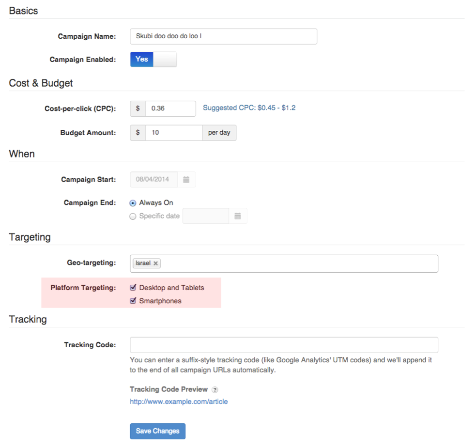Click the Tracking Code Preview help icon
Screen dimensions: 476x448
click(215, 390)
